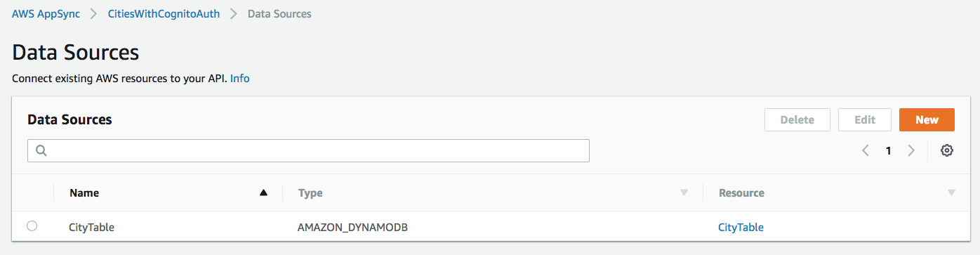Open the Info link

pos(240,79)
